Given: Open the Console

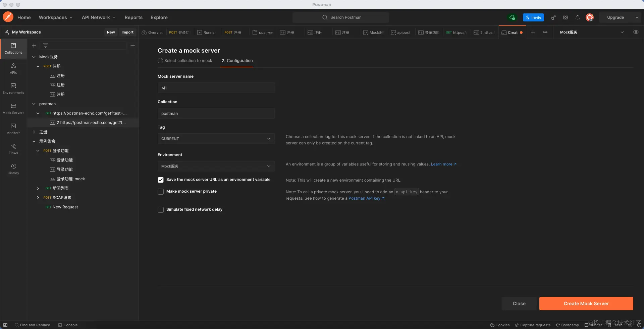Looking at the screenshot, I should click(68, 325).
